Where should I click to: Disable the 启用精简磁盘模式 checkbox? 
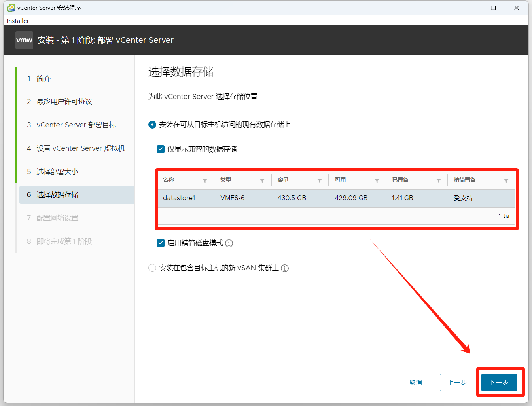(161, 243)
